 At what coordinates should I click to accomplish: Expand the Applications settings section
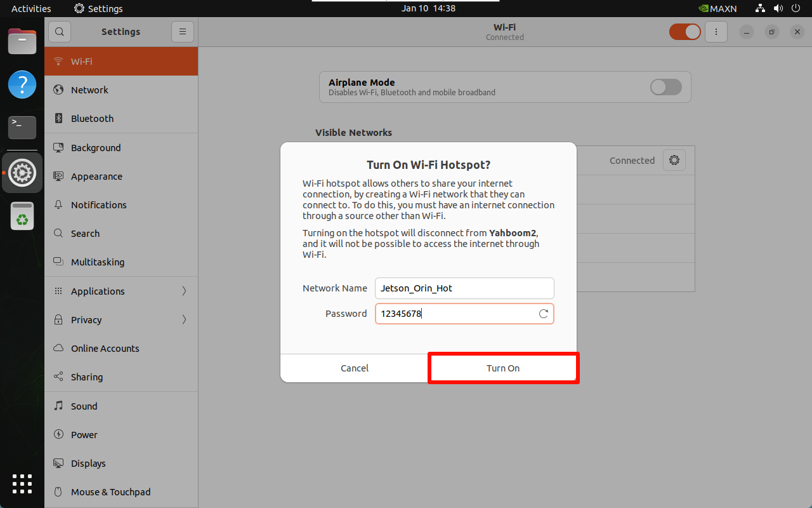(x=121, y=291)
